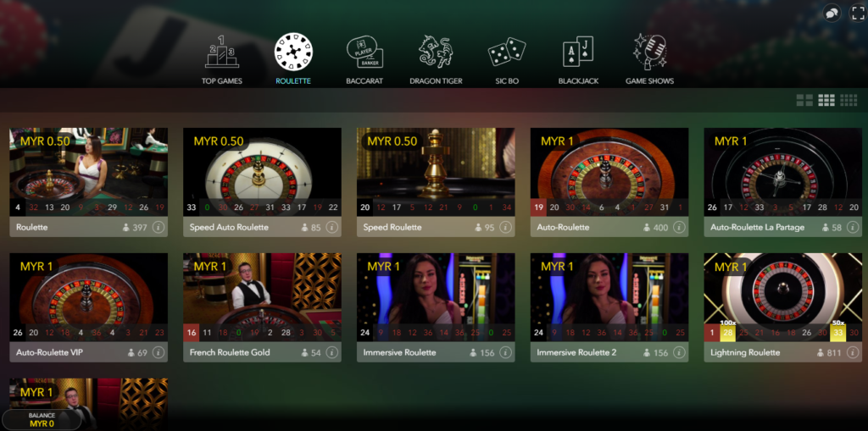The height and width of the screenshot is (431, 868).
Task: Click the Speed Roulette table name
Action: click(x=392, y=228)
